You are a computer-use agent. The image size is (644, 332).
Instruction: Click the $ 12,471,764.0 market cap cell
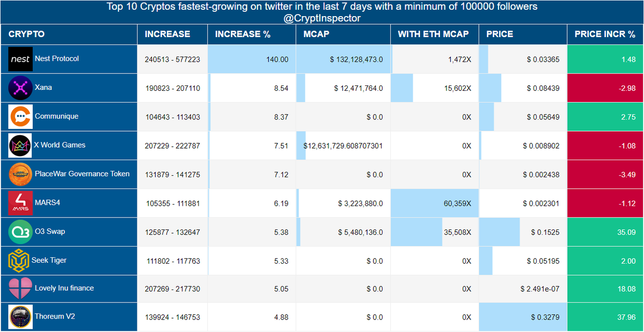coord(343,88)
